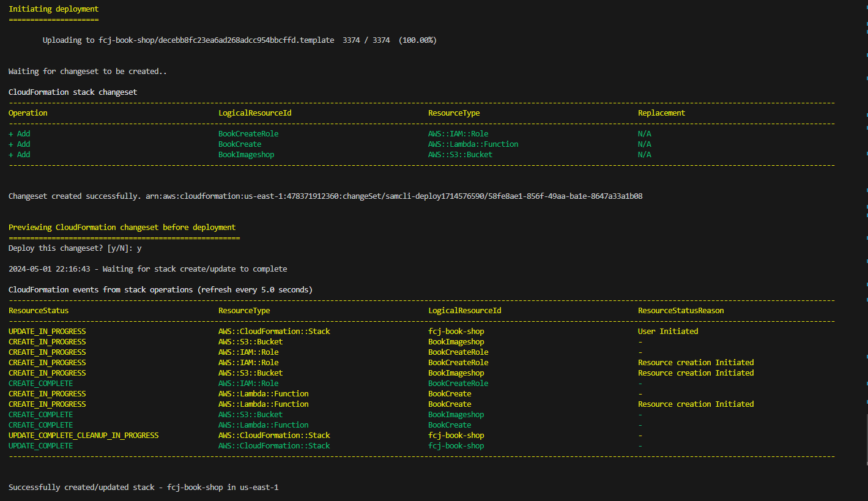The image size is (868, 501).
Task: Click the "Initiating deployment" heading
Action: pyautogui.click(x=53, y=9)
